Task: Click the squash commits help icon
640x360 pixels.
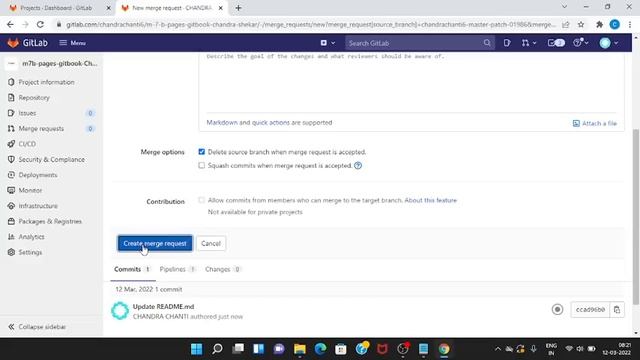Action: click(x=358, y=166)
